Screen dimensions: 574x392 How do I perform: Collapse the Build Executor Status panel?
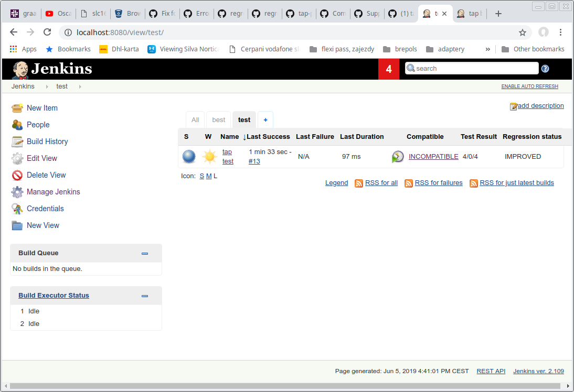pyautogui.click(x=144, y=296)
